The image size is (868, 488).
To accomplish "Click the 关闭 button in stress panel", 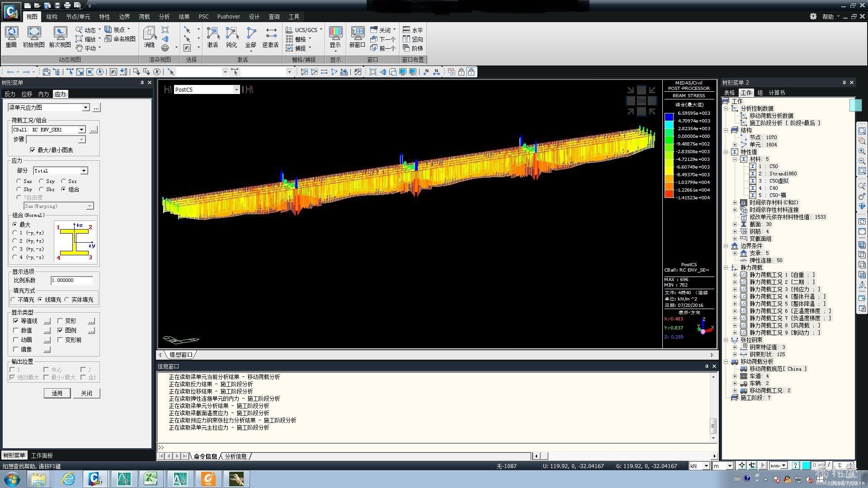I will click(x=86, y=393).
